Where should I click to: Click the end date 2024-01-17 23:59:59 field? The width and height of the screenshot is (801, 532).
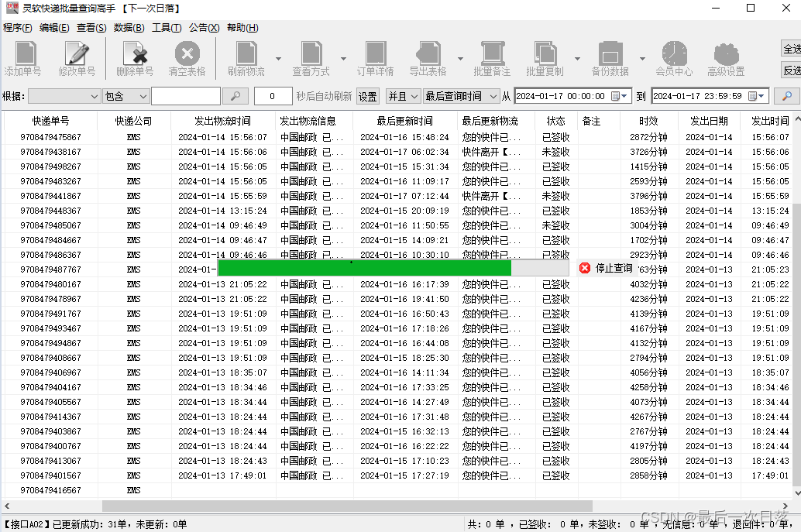(710, 96)
